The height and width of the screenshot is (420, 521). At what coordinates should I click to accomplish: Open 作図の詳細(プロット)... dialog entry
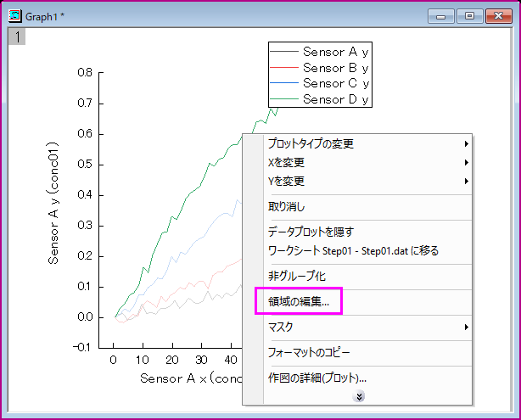(x=357, y=378)
